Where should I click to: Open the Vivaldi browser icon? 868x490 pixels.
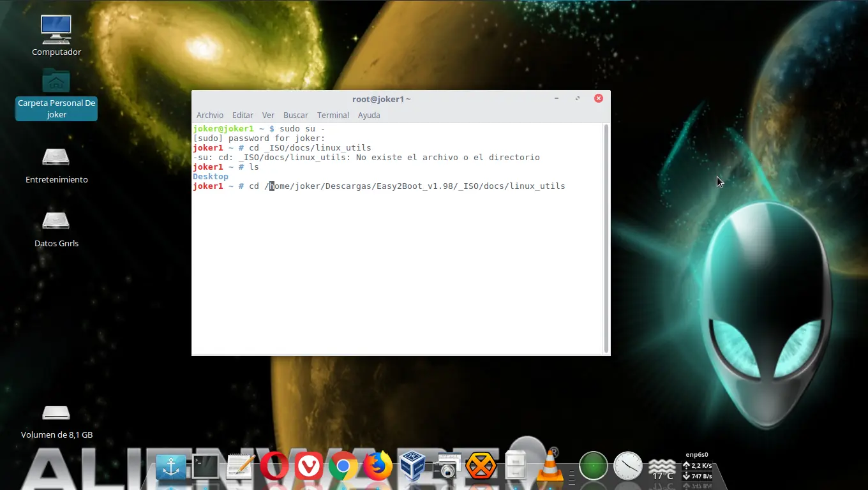pos(309,466)
